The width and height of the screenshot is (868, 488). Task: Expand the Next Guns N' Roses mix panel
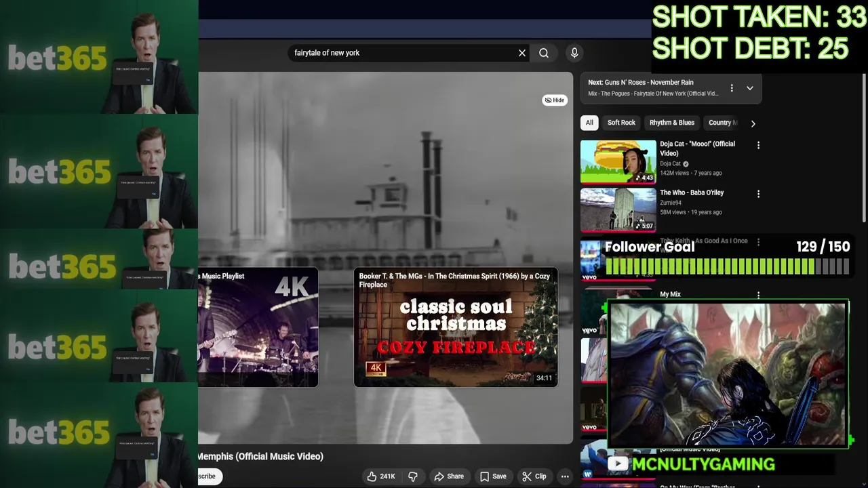tap(750, 88)
